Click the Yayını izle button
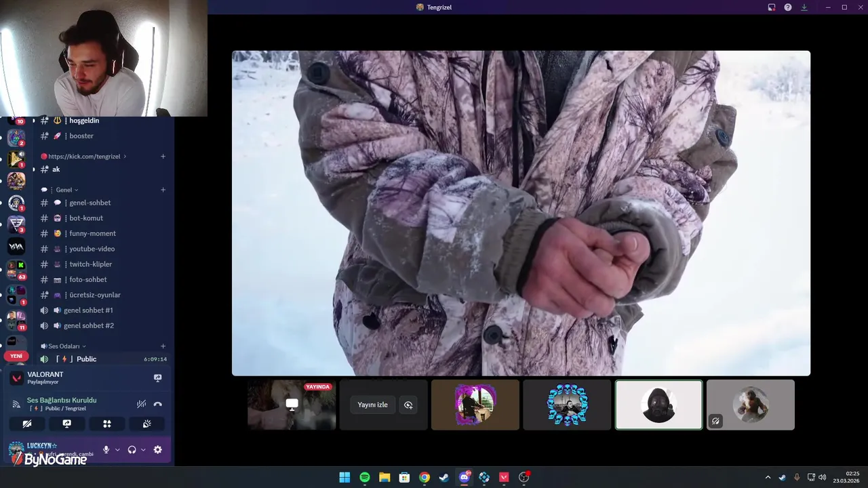The width and height of the screenshot is (868, 488). click(373, 405)
